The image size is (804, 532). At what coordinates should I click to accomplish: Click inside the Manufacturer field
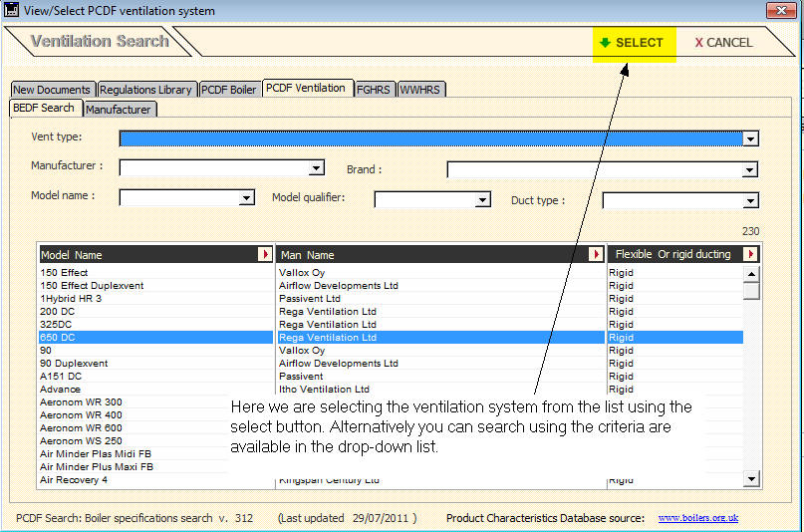[x=214, y=167]
